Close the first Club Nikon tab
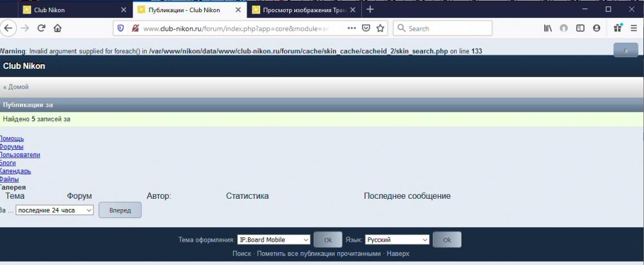 [124, 10]
